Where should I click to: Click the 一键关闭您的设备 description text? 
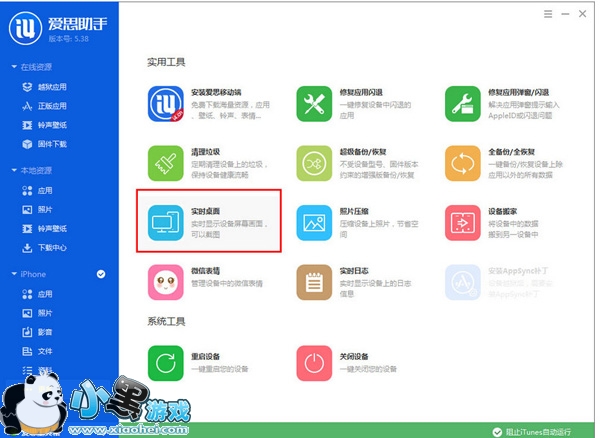[368, 369]
